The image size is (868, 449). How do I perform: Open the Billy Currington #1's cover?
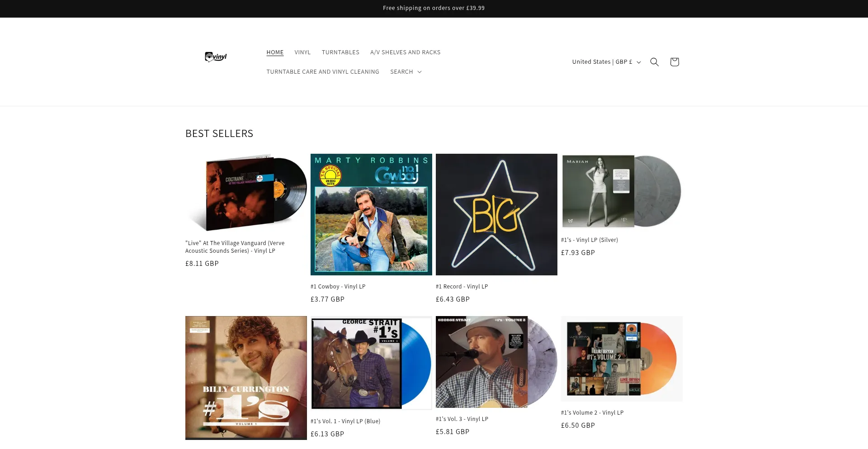[x=246, y=378]
